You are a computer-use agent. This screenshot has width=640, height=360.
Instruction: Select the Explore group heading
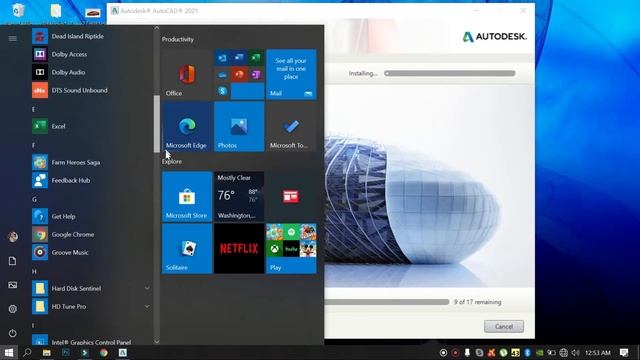[x=172, y=162]
